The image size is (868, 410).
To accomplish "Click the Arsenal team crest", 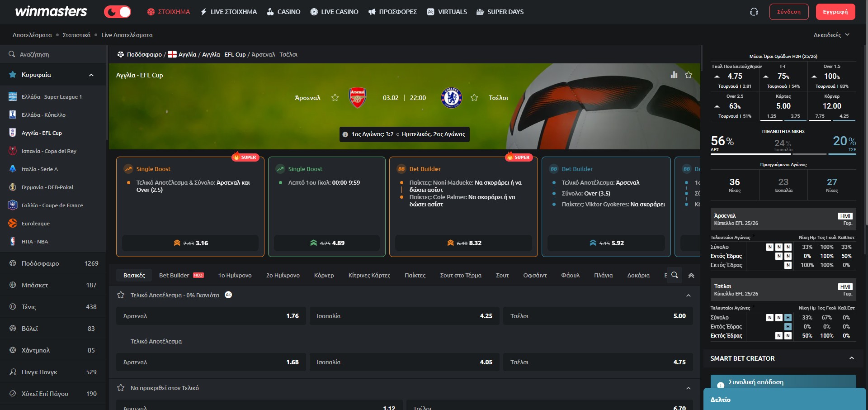I will click(x=358, y=98).
